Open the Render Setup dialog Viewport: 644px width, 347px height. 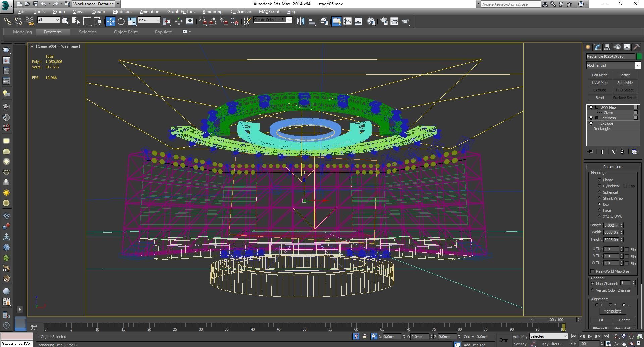click(x=384, y=21)
